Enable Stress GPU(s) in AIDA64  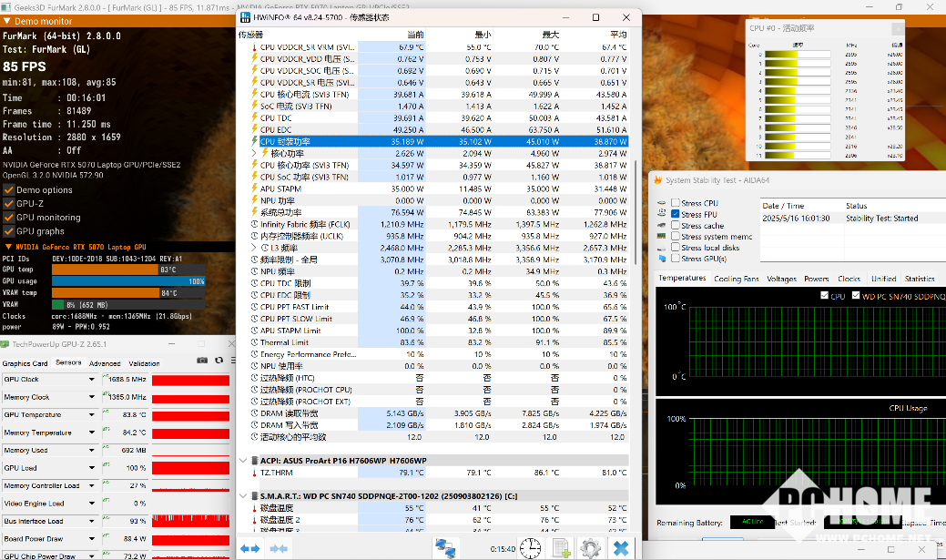[676, 259]
